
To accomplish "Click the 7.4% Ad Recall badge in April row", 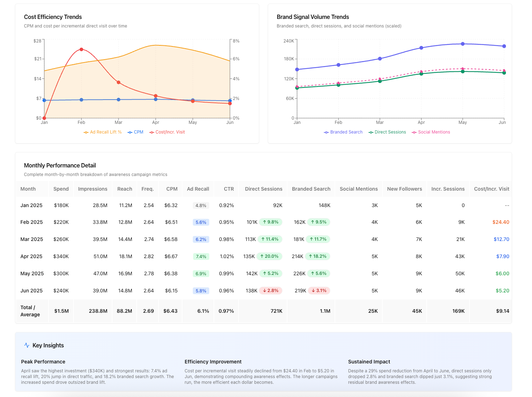I will click(x=201, y=256).
